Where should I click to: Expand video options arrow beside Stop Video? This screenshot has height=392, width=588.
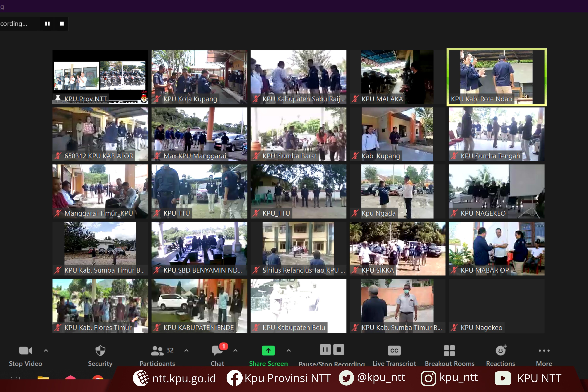pyautogui.click(x=46, y=351)
